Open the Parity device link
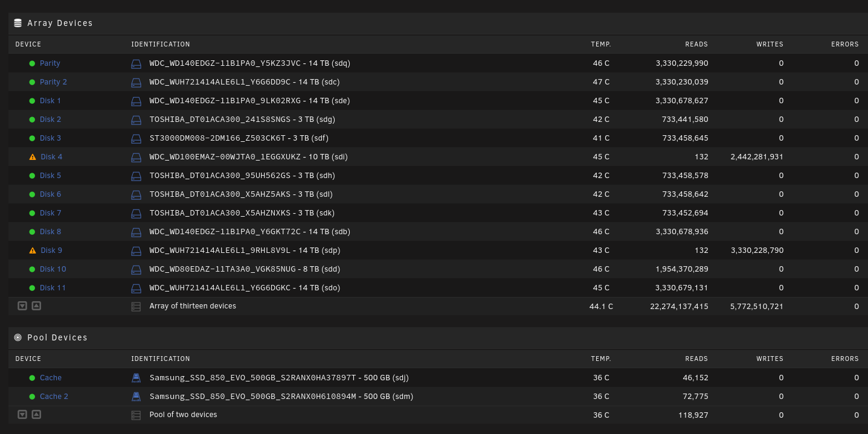 click(50, 63)
